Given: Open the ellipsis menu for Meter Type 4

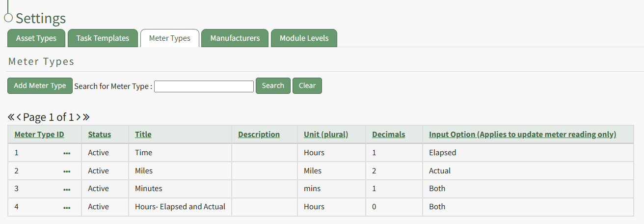Looking at the screenshot, I should (x=67, y=207).
